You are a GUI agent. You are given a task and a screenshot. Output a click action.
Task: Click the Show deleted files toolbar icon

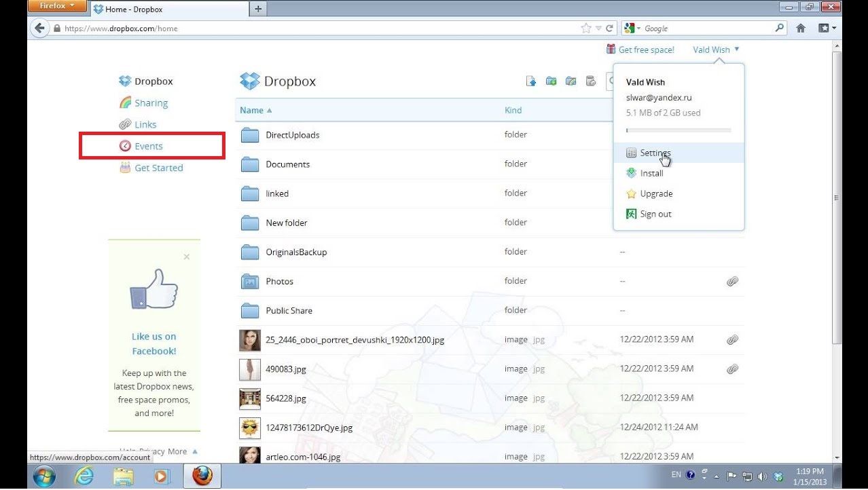591,81
